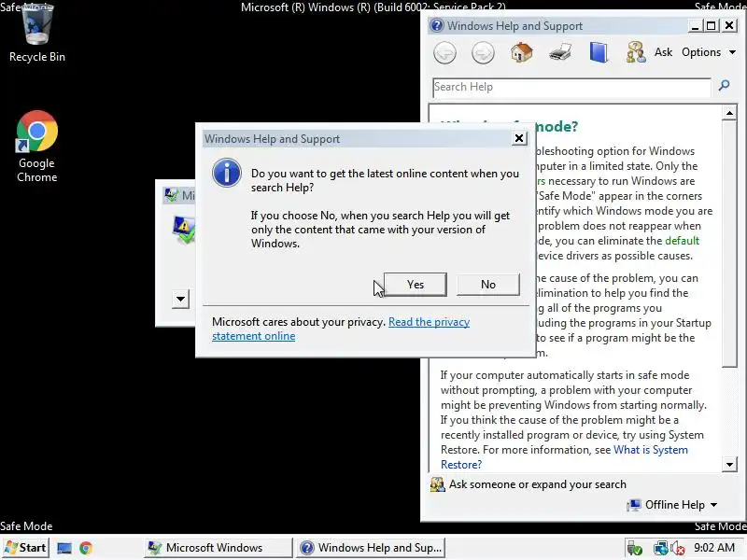The image size is (747, 560).
Task: Click the shield icon in Microsoft Windows dialog
Action: (x=184, y=230)
